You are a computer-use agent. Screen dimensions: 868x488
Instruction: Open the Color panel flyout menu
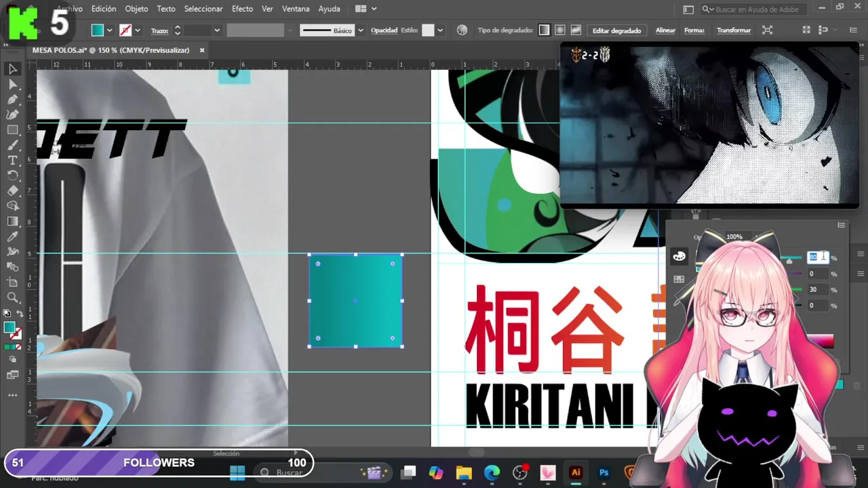click(x=841, y=226)
